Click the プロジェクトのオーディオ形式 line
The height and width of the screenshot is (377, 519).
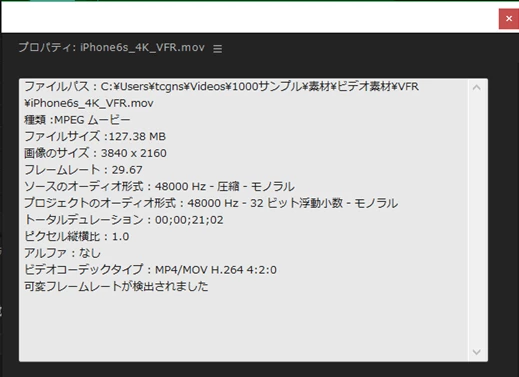[211, 203]
